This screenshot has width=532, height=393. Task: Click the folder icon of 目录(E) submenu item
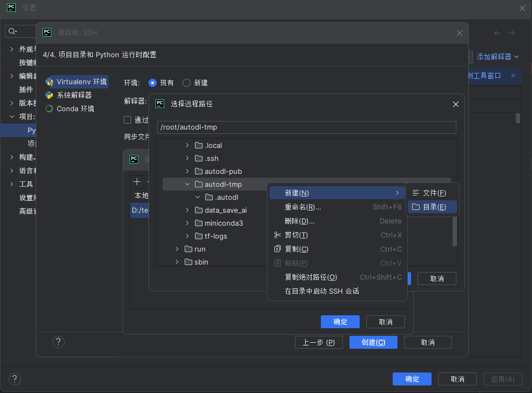(416, 207)
